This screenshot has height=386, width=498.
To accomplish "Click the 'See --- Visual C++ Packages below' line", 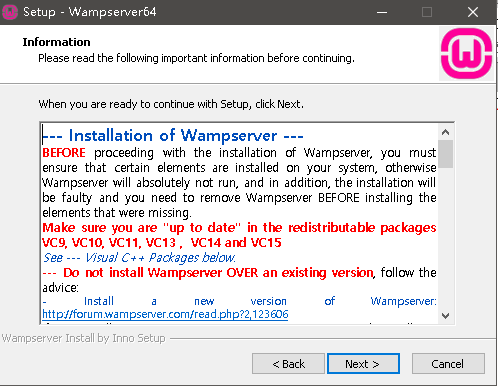I will (x=139, y=258).
